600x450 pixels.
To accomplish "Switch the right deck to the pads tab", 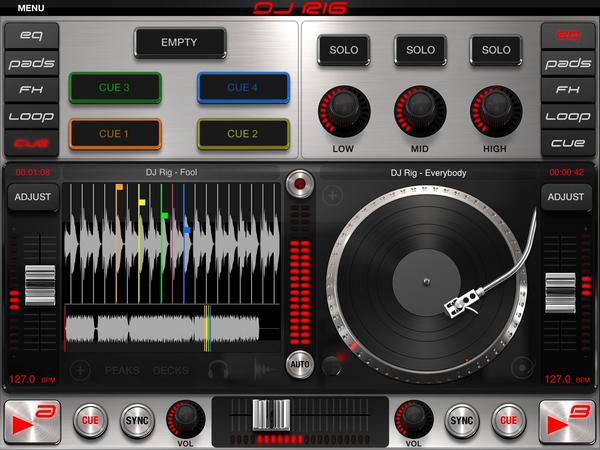I will tap(568, 63).
